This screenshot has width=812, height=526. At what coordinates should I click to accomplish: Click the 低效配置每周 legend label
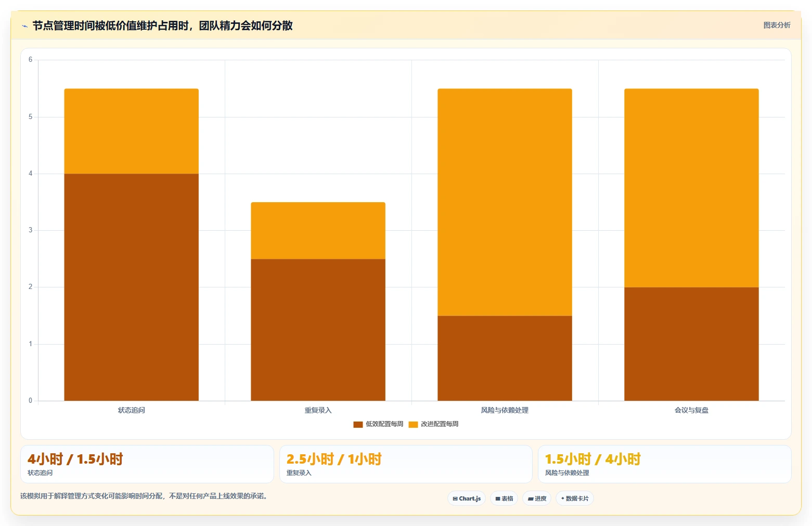[384, 424]
